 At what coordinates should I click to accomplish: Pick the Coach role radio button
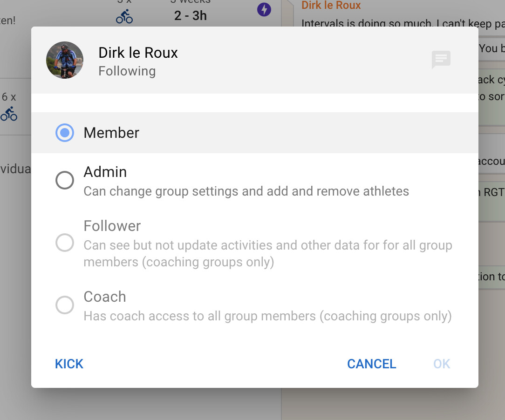coord(65,305)
